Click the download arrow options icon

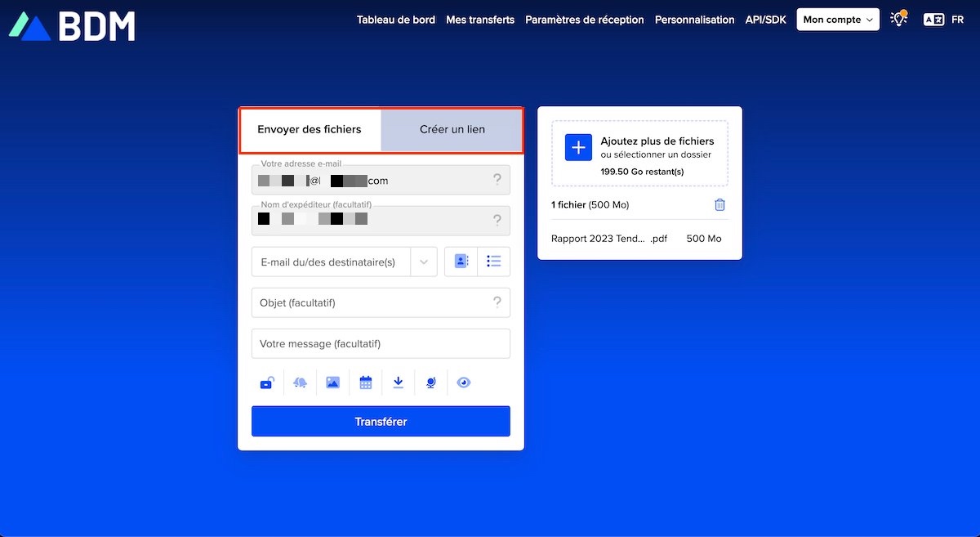point(399,383)
